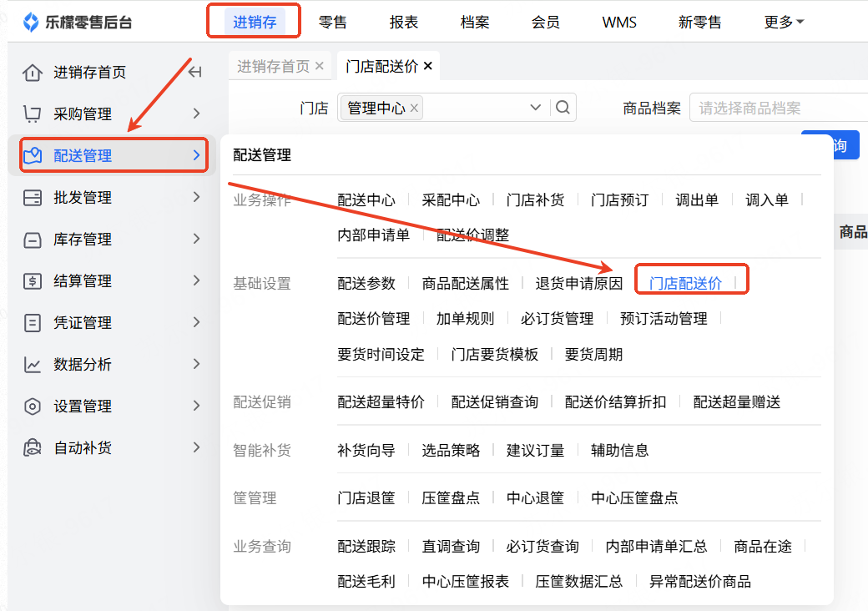Open the 更多 top menu dropdown
This screenshot has width=868, height=611.
pyautogui.click(x=784, y=23)
